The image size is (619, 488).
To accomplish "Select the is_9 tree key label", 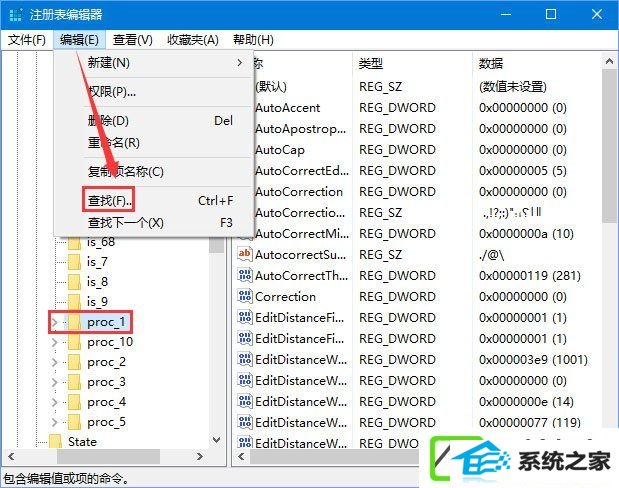I will pyautogui.click(x=97, y=302).
